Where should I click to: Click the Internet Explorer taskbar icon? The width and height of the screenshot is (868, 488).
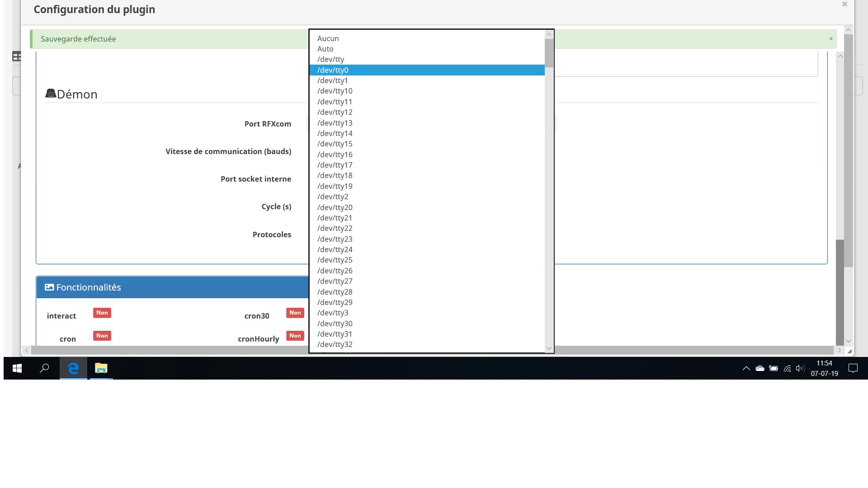73,368
